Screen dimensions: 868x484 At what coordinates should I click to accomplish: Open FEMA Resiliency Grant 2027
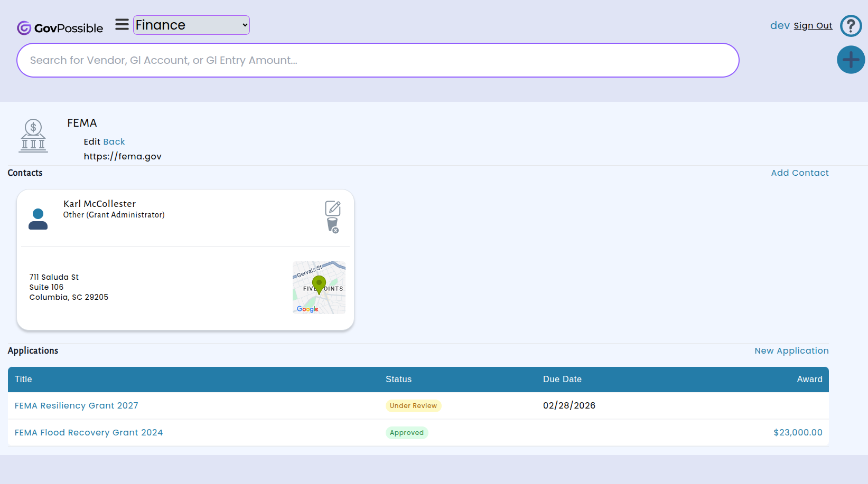[77, 405]
